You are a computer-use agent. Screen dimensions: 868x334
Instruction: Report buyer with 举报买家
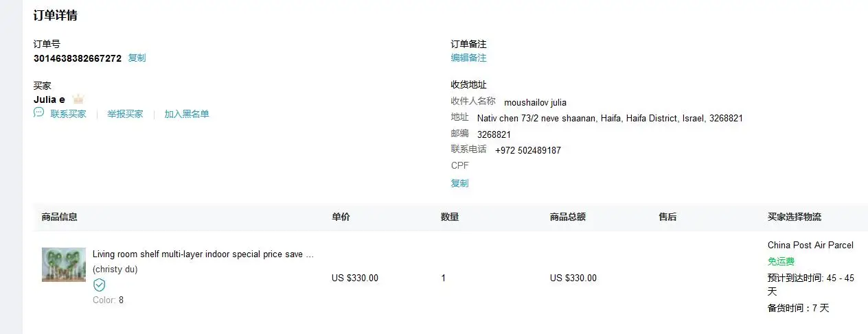tap(125, 114)
